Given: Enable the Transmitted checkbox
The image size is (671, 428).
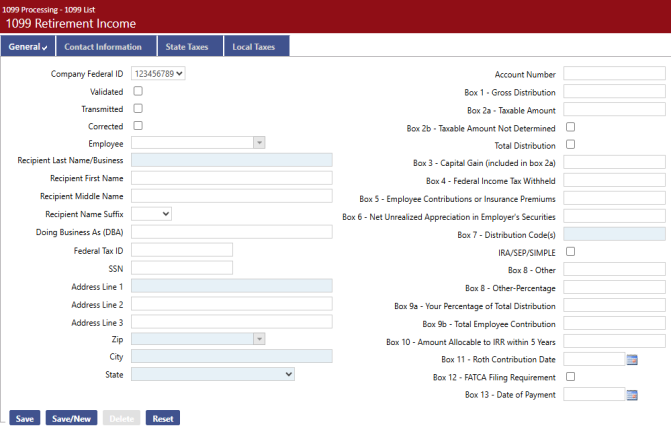Looking at the screenshot, I should (x=138, y=108).
